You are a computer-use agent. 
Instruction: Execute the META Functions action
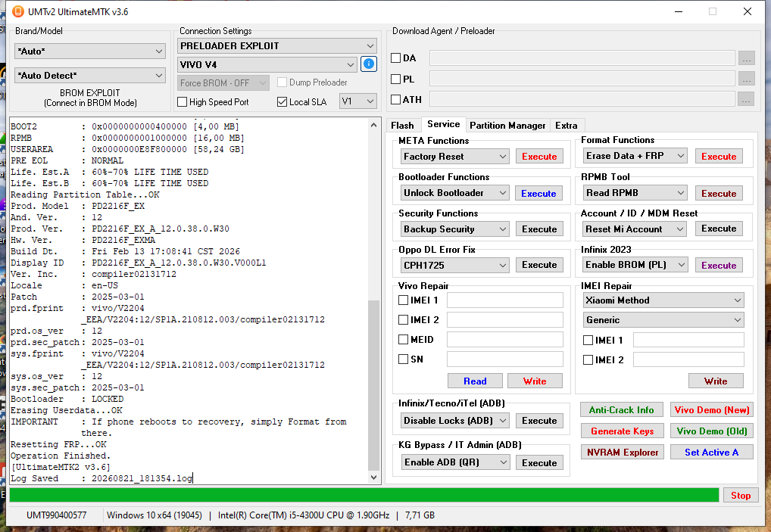pyautogui.click(x=539, y=157)
